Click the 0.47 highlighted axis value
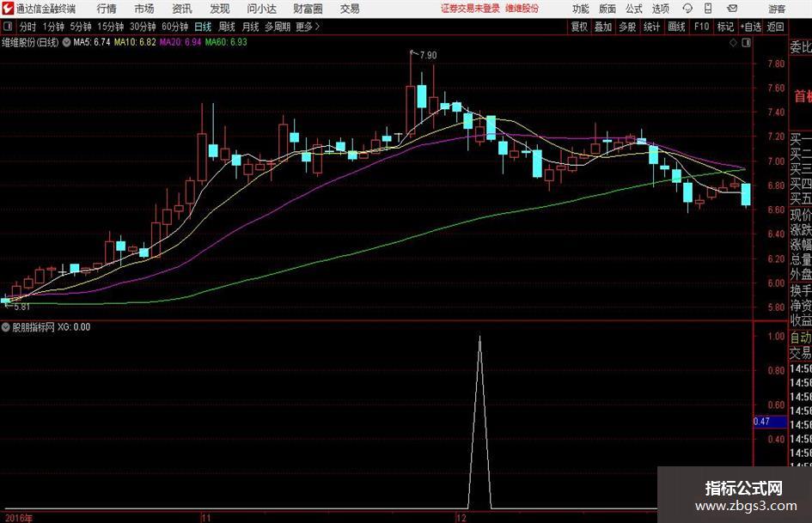The image size is (812, 523). click(770, 422)
